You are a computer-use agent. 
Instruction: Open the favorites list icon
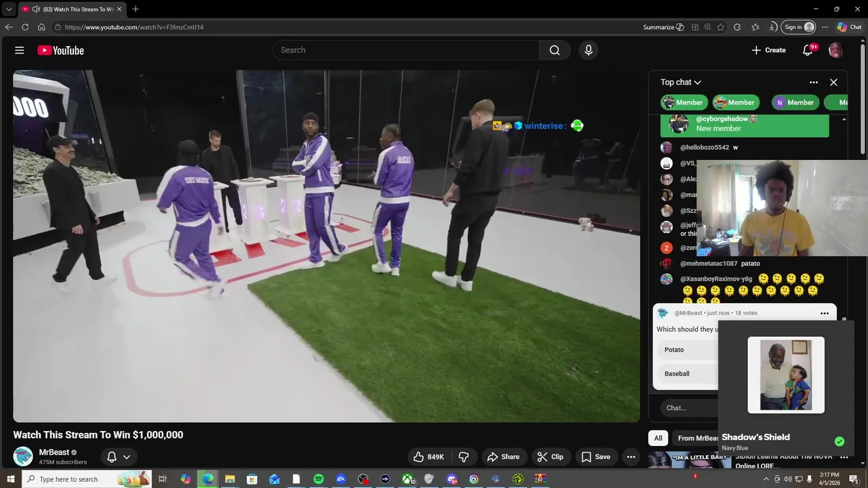coord(755,27)
